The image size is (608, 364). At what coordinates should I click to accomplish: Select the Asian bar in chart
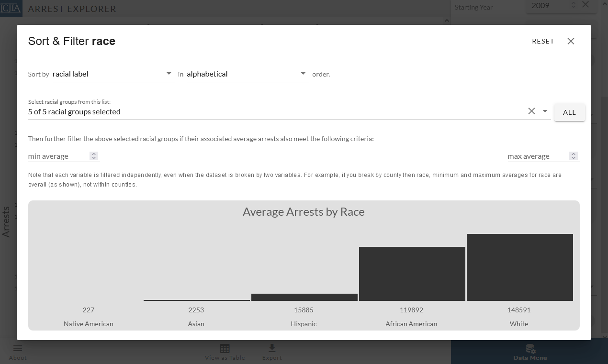196,300
